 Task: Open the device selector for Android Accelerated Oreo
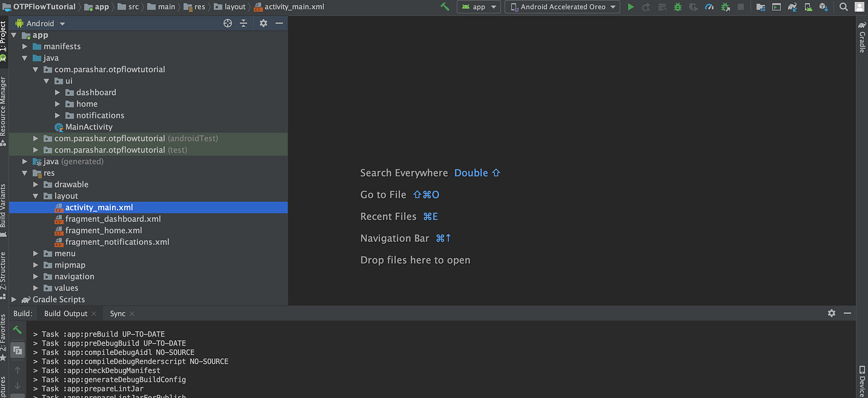click(x=561, y=7)
